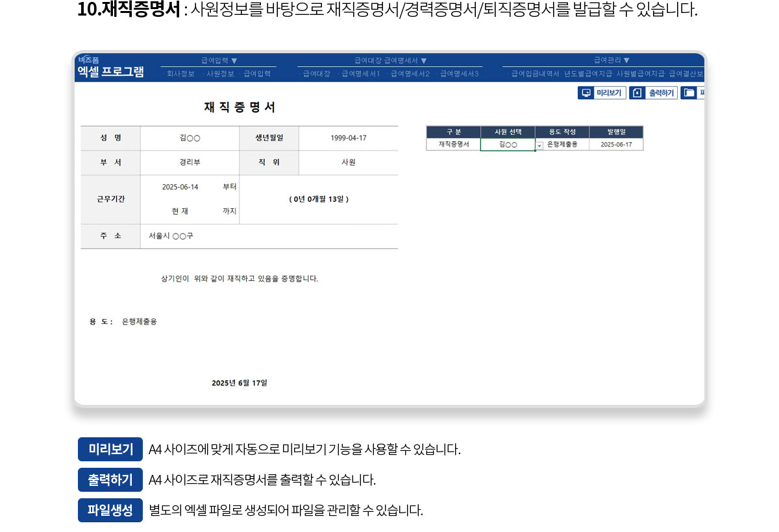
Task: Click the 근무기간 label cell
Action: pos(110,199)
